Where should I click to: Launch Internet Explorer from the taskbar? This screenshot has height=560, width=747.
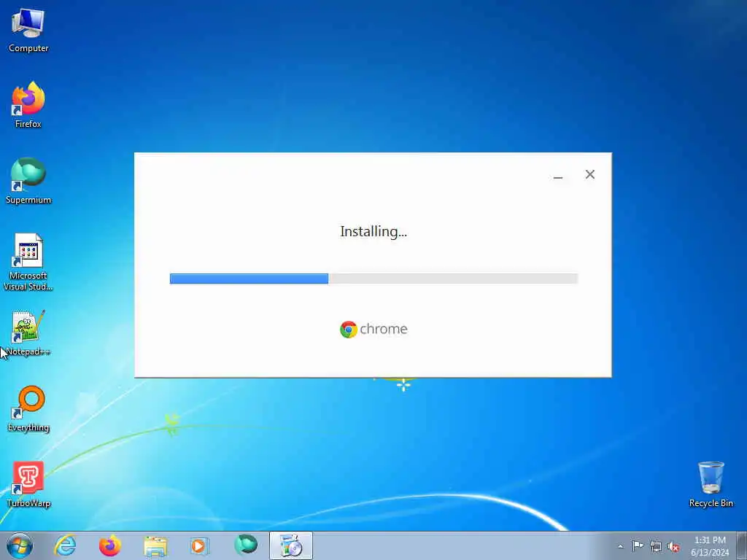[65, 545]
